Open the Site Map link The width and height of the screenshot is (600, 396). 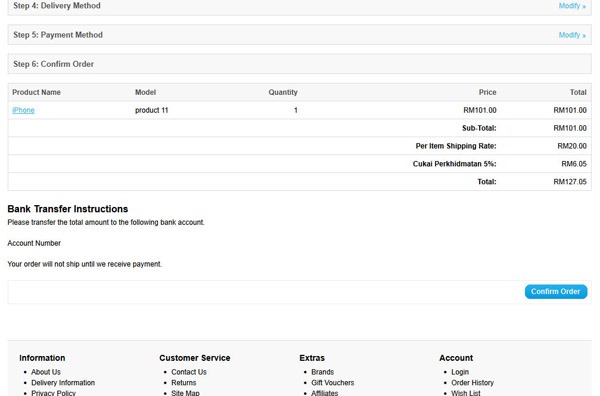click(x=185, y=393)
